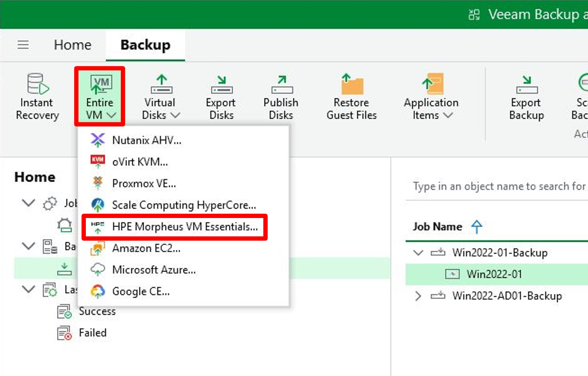The width and height of the screenshot is (588, 376).
Task: Select the Win2022-AD01-Backup job
Action: 507,296
